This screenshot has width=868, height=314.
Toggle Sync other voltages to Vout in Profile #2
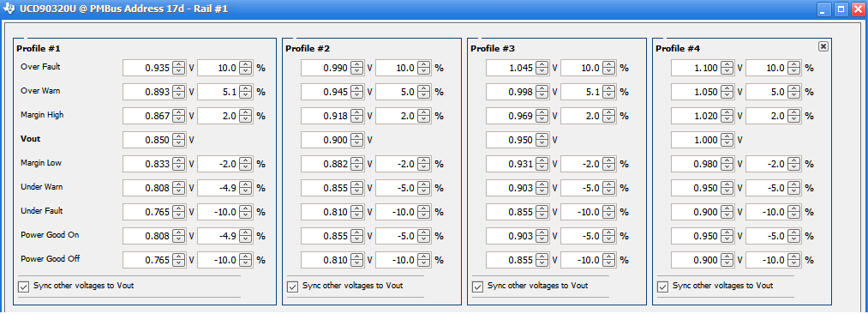pyautogui.click(x=292, y=287)
